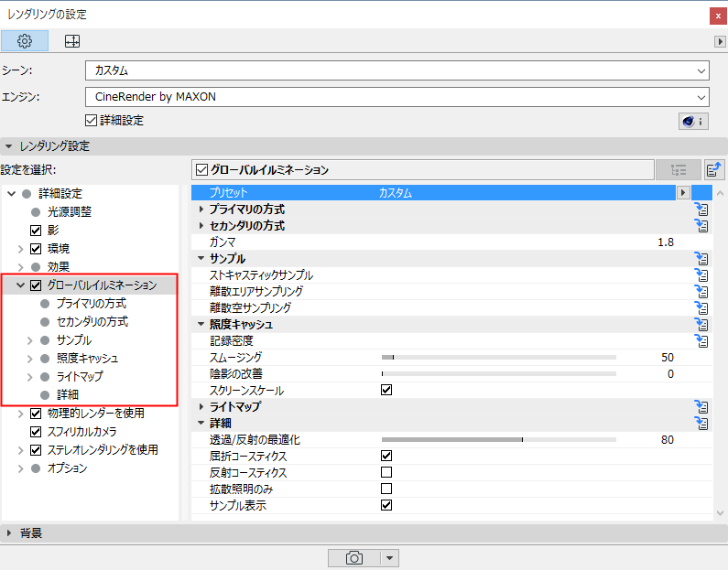Select セカンダリの方式 in the tree
This screenshot has height=570, width=728.
coord(92,322)
